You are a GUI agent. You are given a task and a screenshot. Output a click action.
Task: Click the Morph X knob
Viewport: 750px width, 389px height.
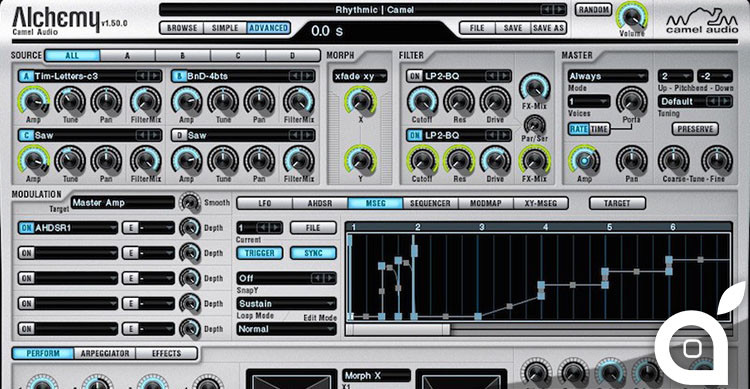click(x=360, y=101)
